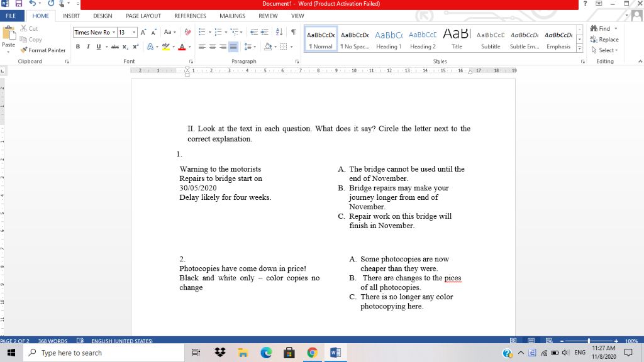Undo the last action

(33, 3)
